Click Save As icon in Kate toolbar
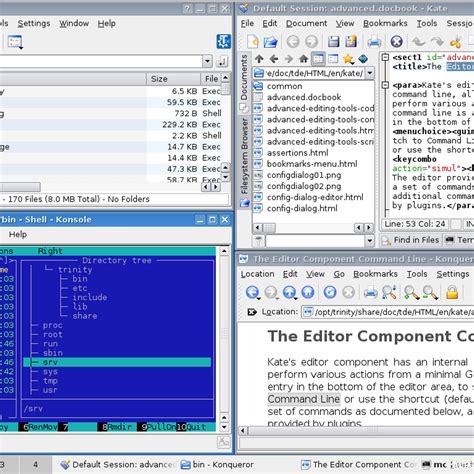The image size is (474, 474). 351,42
